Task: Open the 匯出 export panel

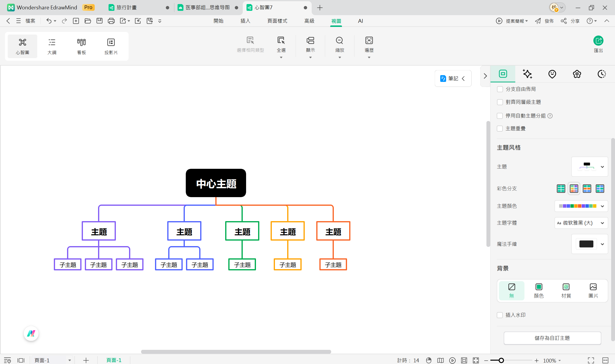Action: [598, 44]
